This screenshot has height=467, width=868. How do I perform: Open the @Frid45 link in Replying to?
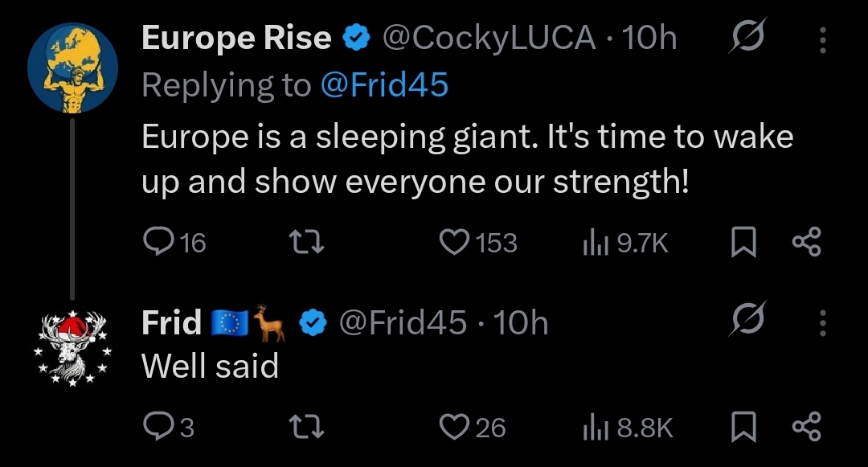tap(384, 85)
